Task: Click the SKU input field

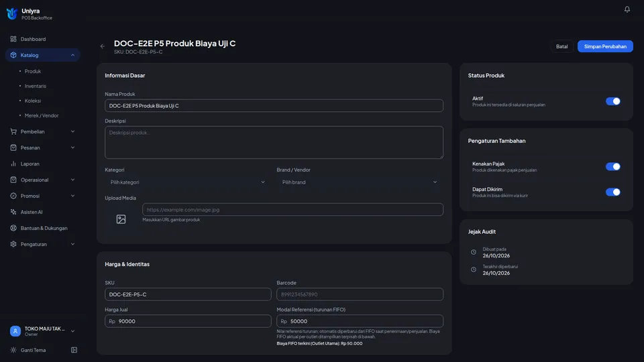Action: 188,294
